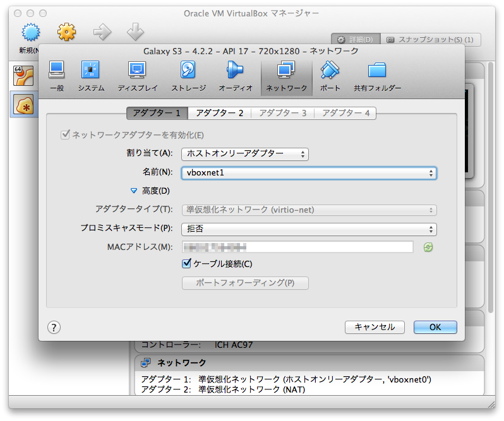Select the 64-bit VM icon in the manager list

(23, 76)
